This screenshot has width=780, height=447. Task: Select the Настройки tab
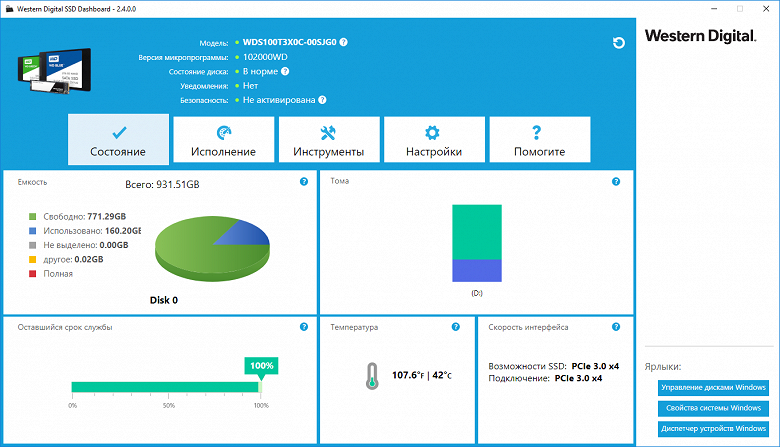pyautogui.click(x=434, y=140)
